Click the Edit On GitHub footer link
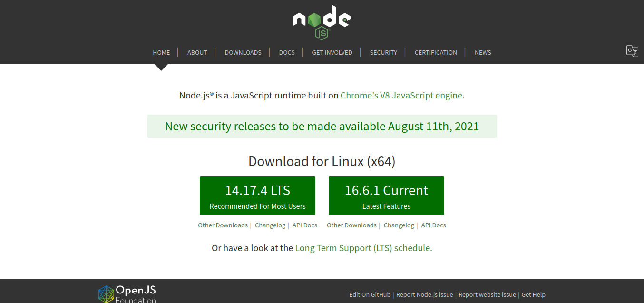This screenshot has width=644, height=303. (370, 294)
